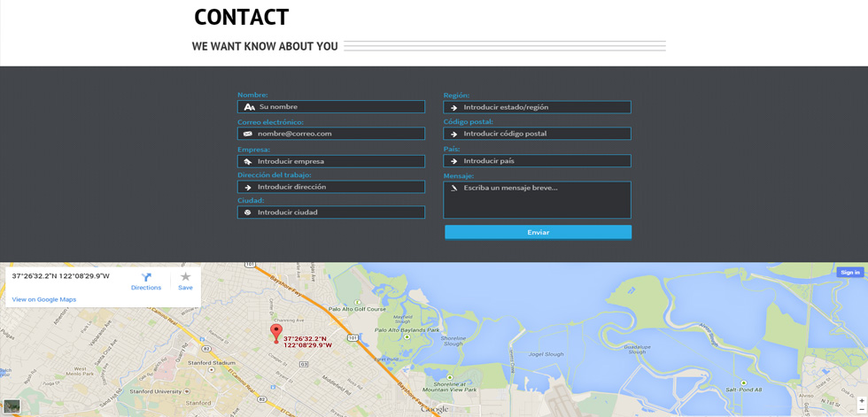Click the arrow icon in Dirección field
The width and height of the screenshot is (868, 417).
coord(247,187)
